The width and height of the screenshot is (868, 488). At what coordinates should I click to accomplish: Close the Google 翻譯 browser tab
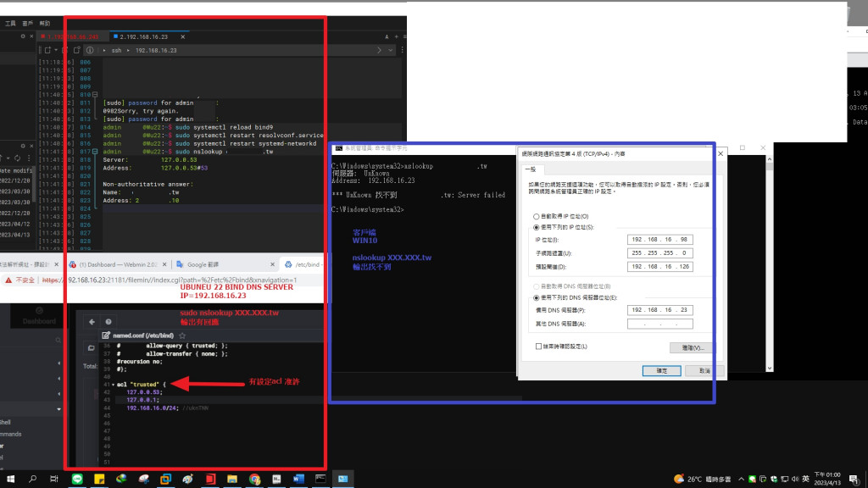point(272,264)
